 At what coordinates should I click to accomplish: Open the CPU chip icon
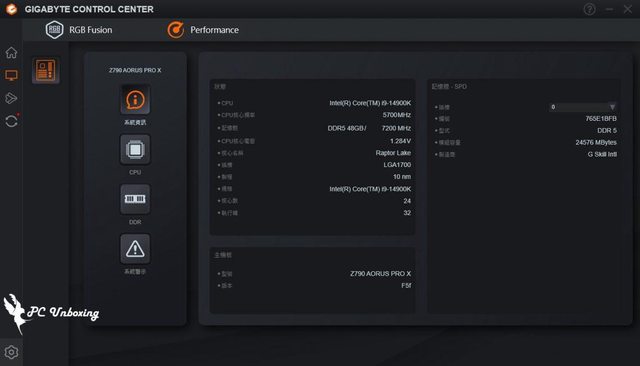pos(135,149)
